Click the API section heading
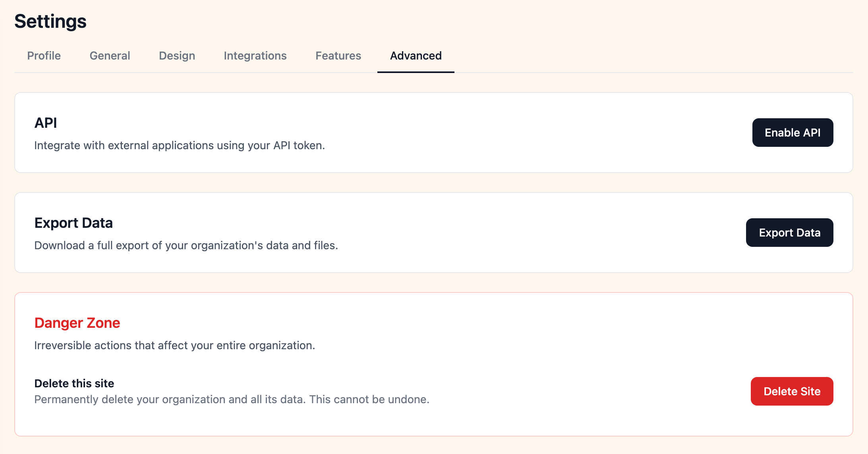The width and height of the screenshot is (868, 454). pos(46,123)
